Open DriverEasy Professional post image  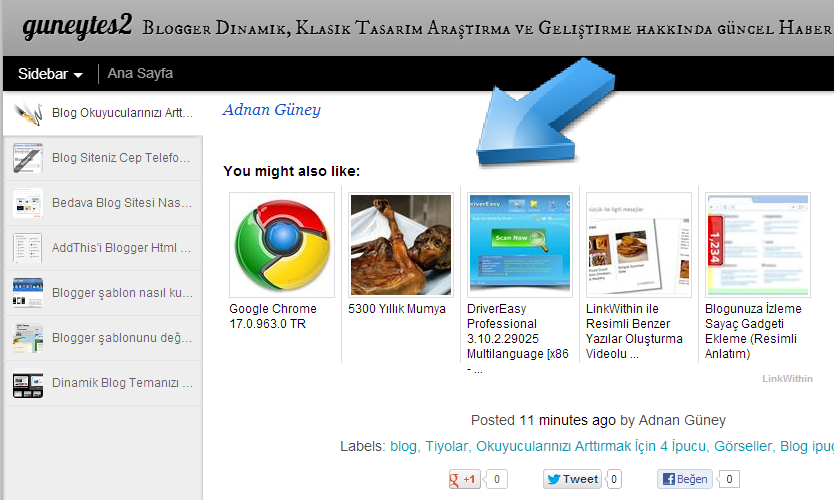coord(520,245)
